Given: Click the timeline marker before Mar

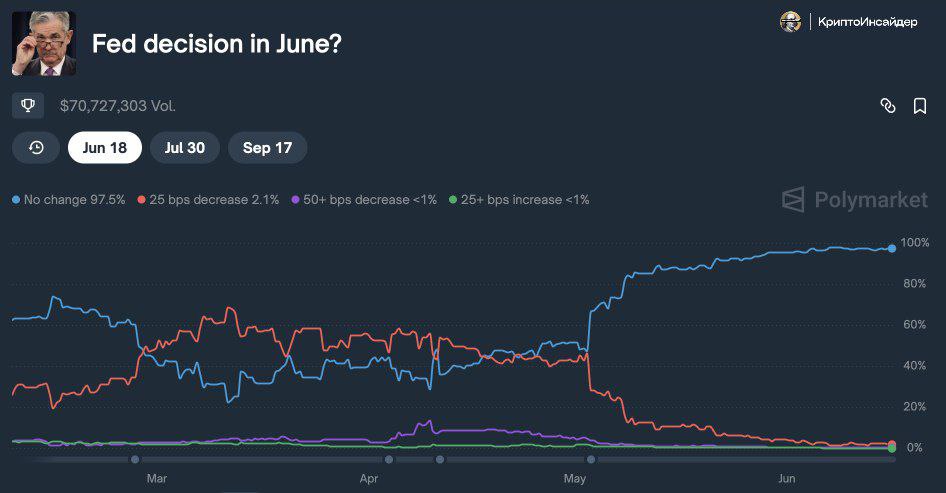Looking at the screenshot, I should [135, 460].
